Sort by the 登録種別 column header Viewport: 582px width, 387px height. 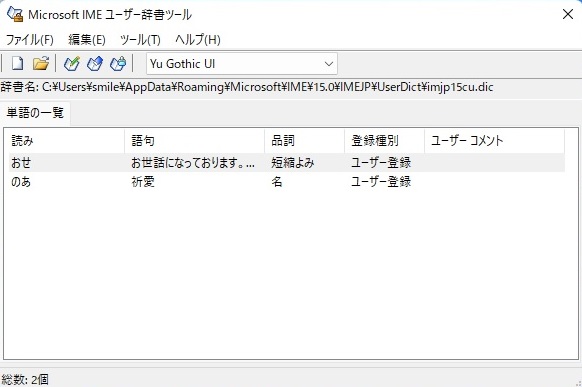pyautogui.click(x=384, y=141)
